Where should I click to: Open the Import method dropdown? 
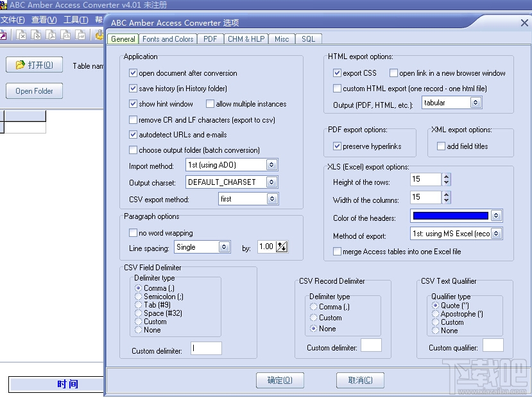point(271,165)
